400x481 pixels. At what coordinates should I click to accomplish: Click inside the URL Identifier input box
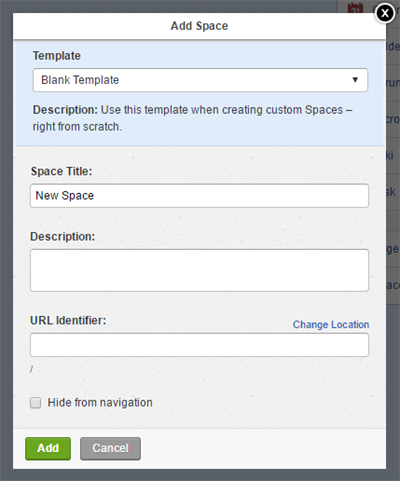pos(199,345)
